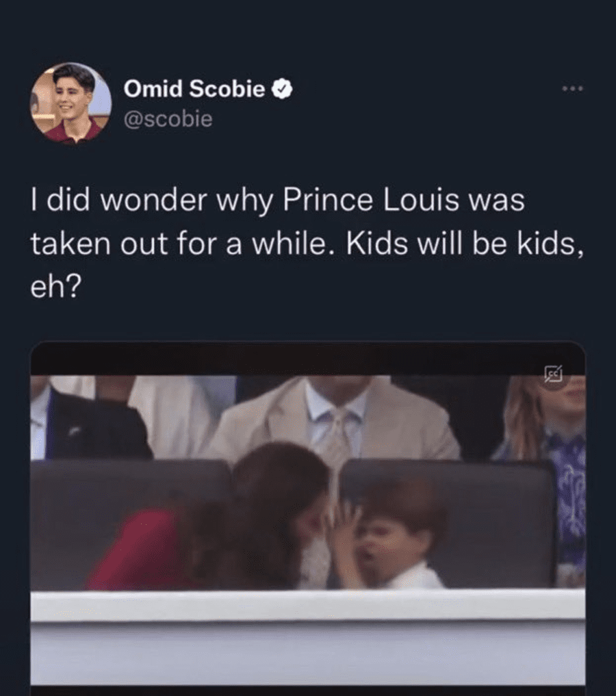Open the @scobie handle link
Viewport: 616px width, 696px height.
click(x=168, y=119)
